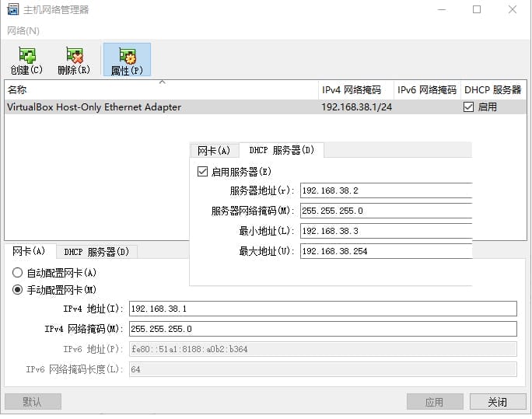Switch to lower 网卡(A) tab

[x=29, y=252]
